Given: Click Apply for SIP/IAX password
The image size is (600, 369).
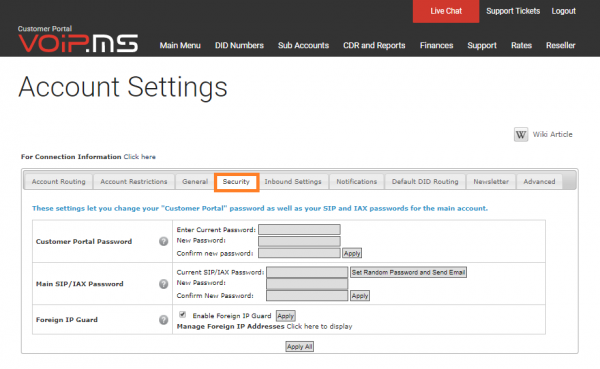Looking at the screenshot, I should (360, 296).
